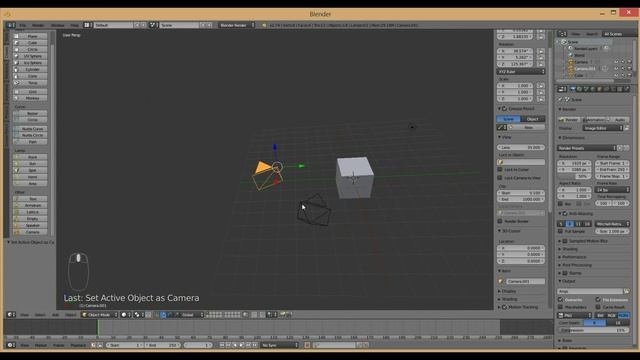Open the Object Mode dropdown
640x360 pixels.
pyautogui.click(x=100, y=315)
